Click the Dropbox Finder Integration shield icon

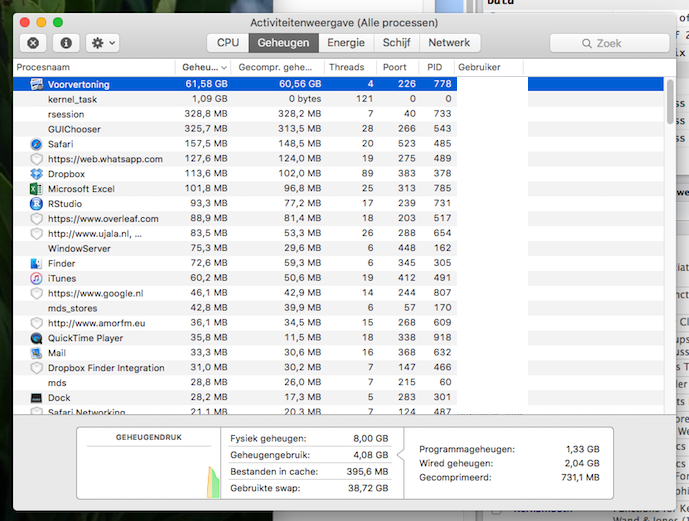tap(36, 368)
